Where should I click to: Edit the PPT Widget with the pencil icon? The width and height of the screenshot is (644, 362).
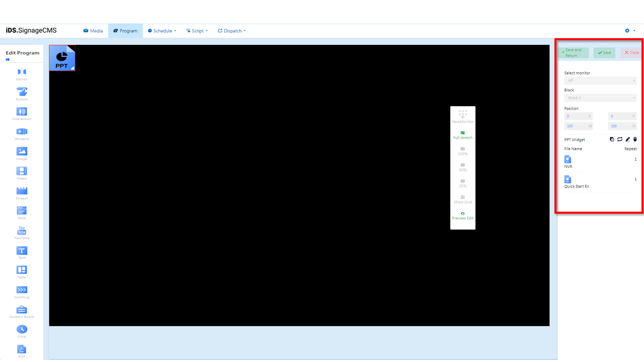tap(627, 139)
